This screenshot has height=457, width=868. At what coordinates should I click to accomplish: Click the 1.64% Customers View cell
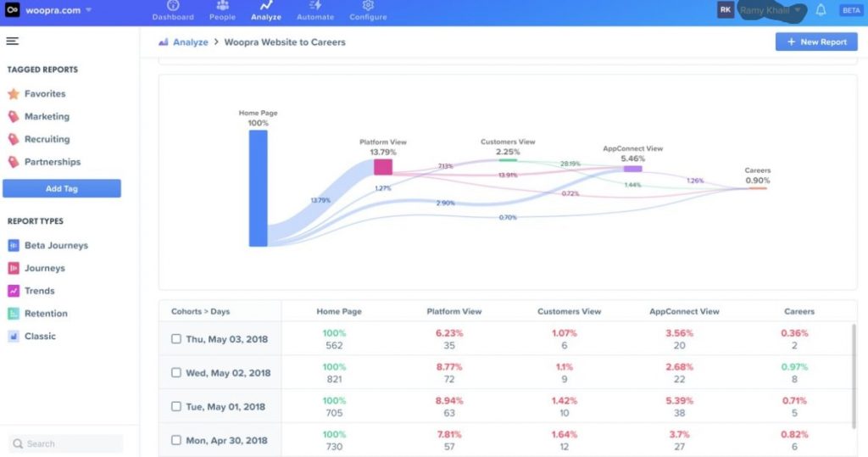tap(564, 434)
